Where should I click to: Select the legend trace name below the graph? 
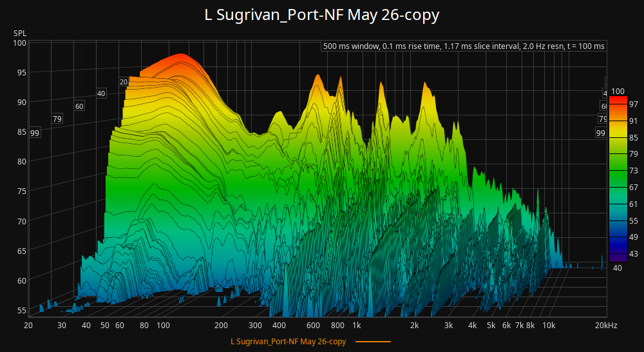point(289,341)
